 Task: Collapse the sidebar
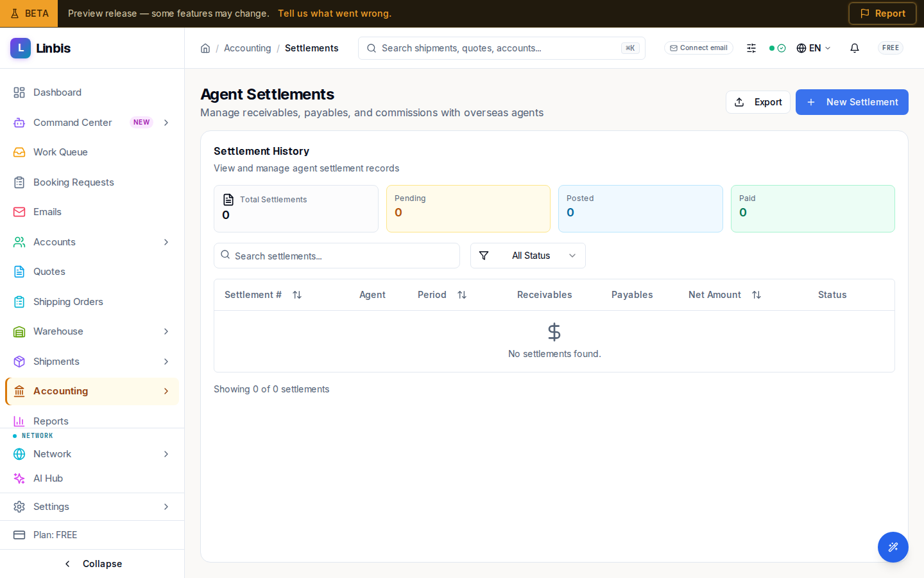92,564
